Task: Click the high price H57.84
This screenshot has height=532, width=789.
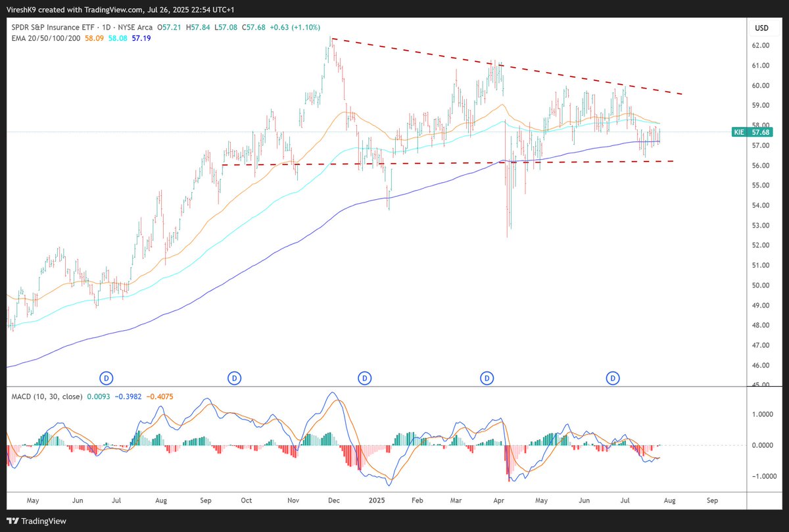Action: click(x=198, y=28)
